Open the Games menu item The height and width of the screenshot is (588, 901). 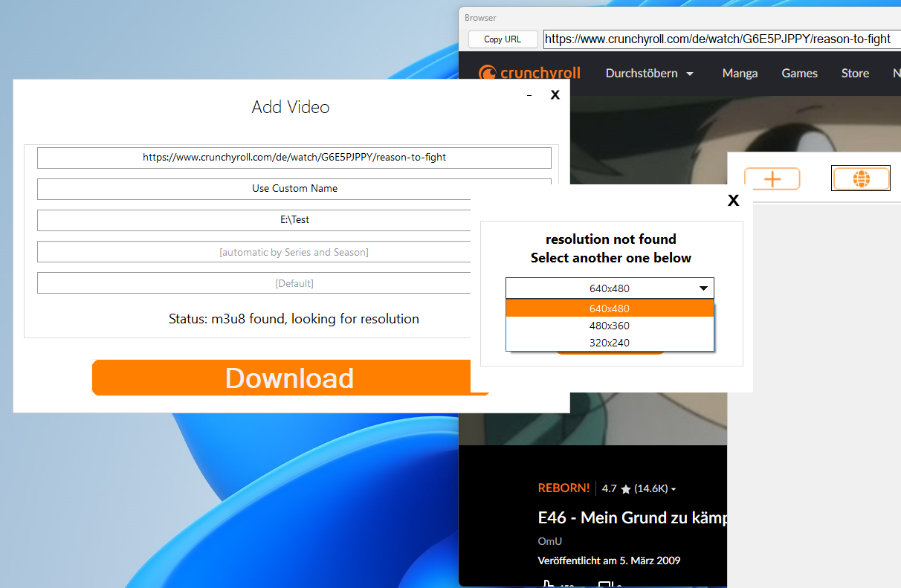[799, 73]
